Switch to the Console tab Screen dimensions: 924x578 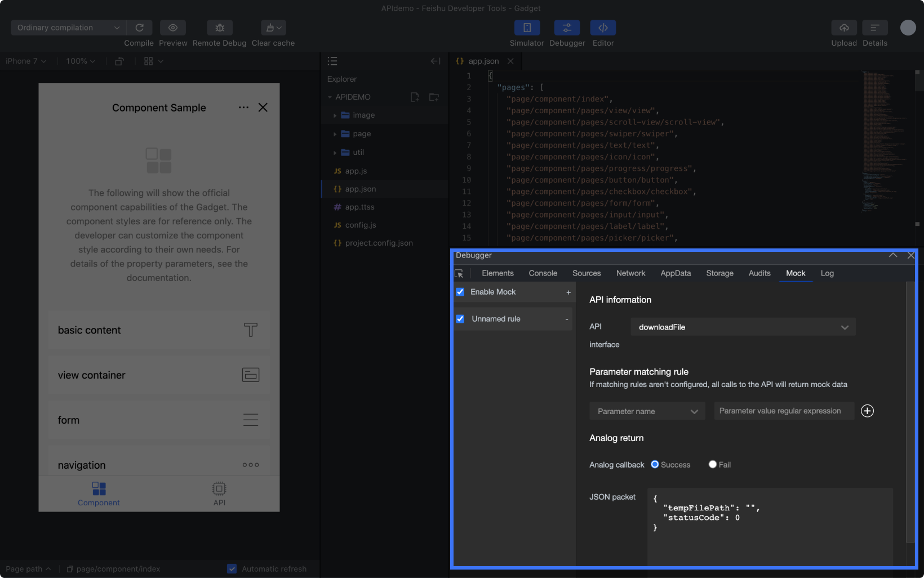543,273
